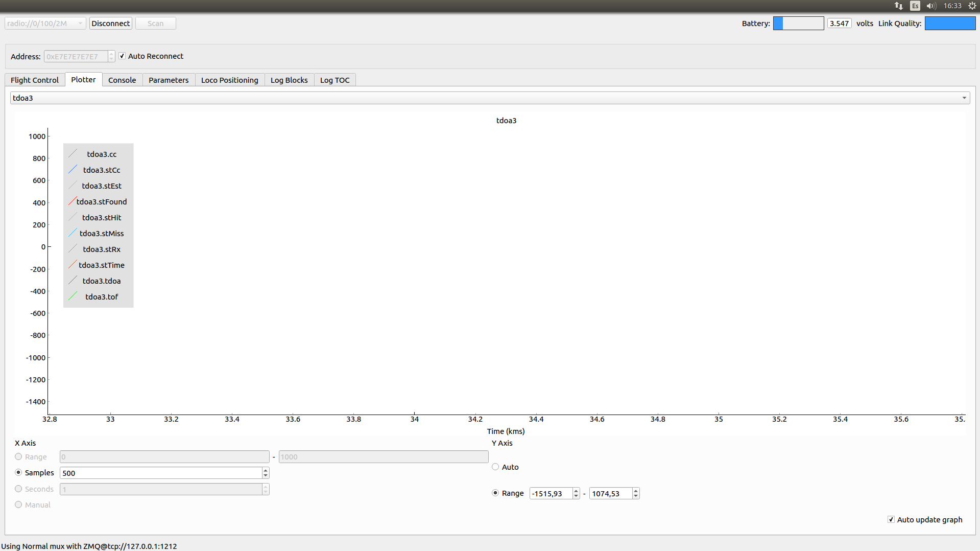Open the Loco Positioning tab

pos(229,80)
